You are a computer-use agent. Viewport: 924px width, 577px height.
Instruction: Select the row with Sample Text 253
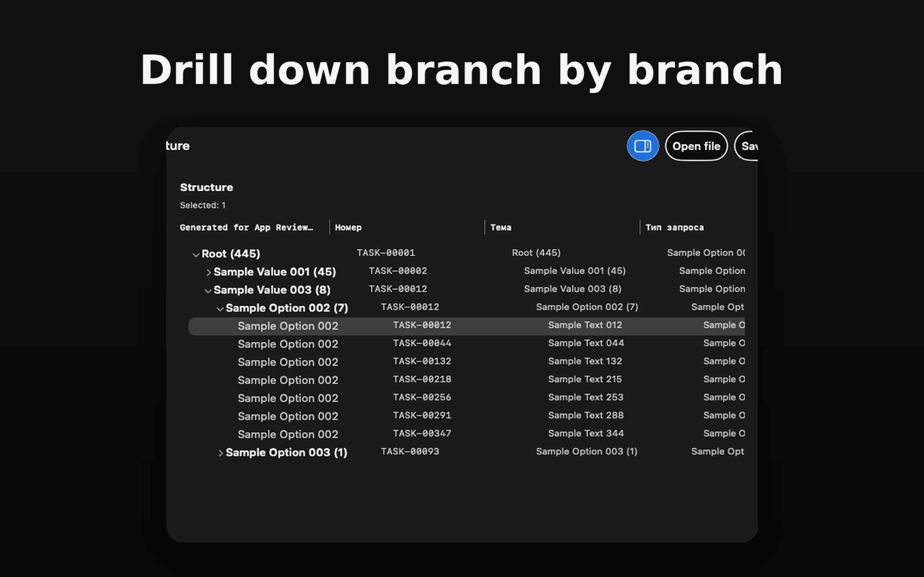(x=585, y=397)
